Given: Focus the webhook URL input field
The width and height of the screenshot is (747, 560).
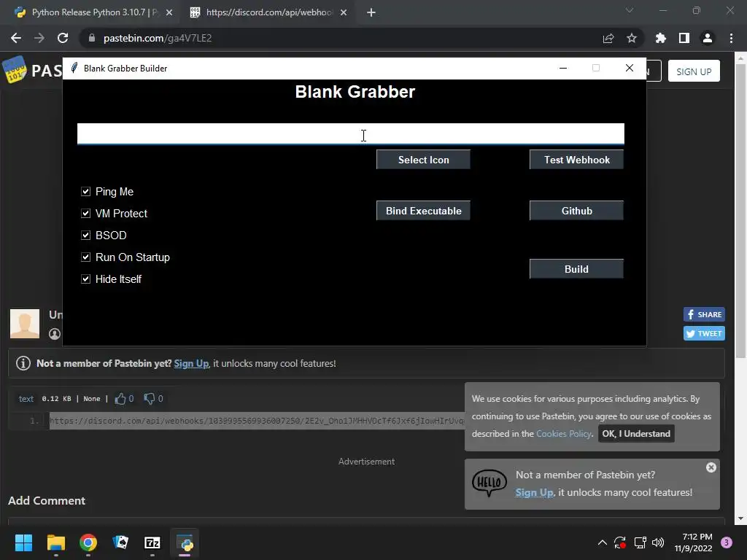Looking at the screenshot, I should pyautogui.click(x=351, y=134).
